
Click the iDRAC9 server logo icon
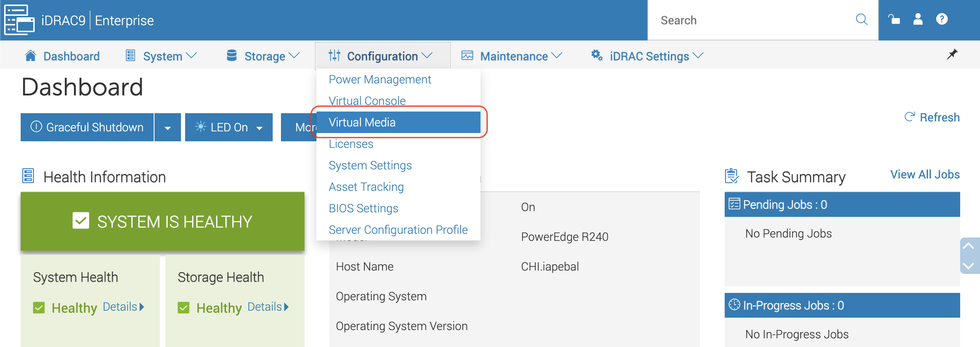[x=19, y=20]
